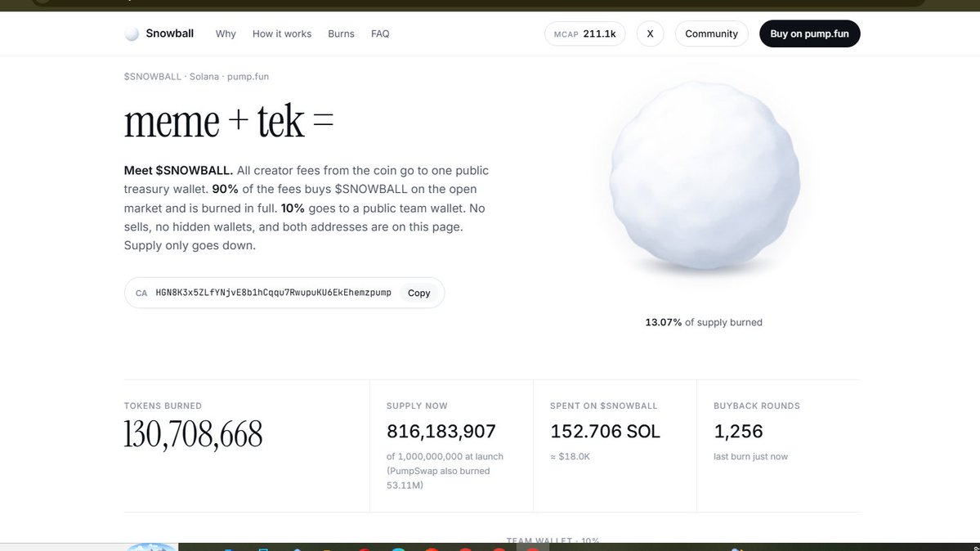Click the large snowball image
Image resolution: width=980 pixels, height=551 pixels.
pyautogui.click(x=705, y=177)
